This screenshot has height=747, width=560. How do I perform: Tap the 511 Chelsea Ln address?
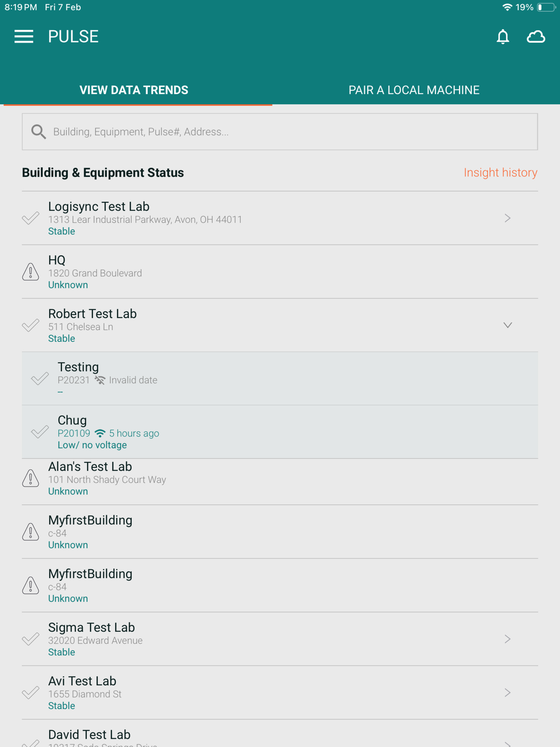(80, 327)
